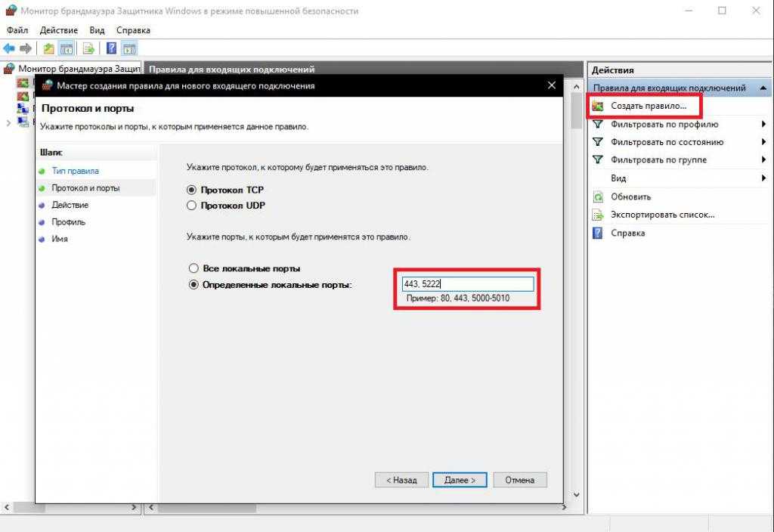Click the back arrow toolbar icon
Viewport: 774px width, 532px height.
pyautogui.click(x=10, y=48)
